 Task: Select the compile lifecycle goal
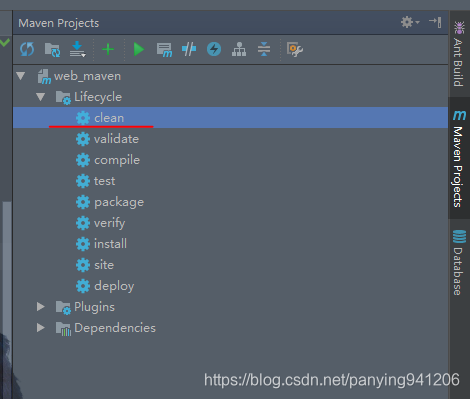230,160
